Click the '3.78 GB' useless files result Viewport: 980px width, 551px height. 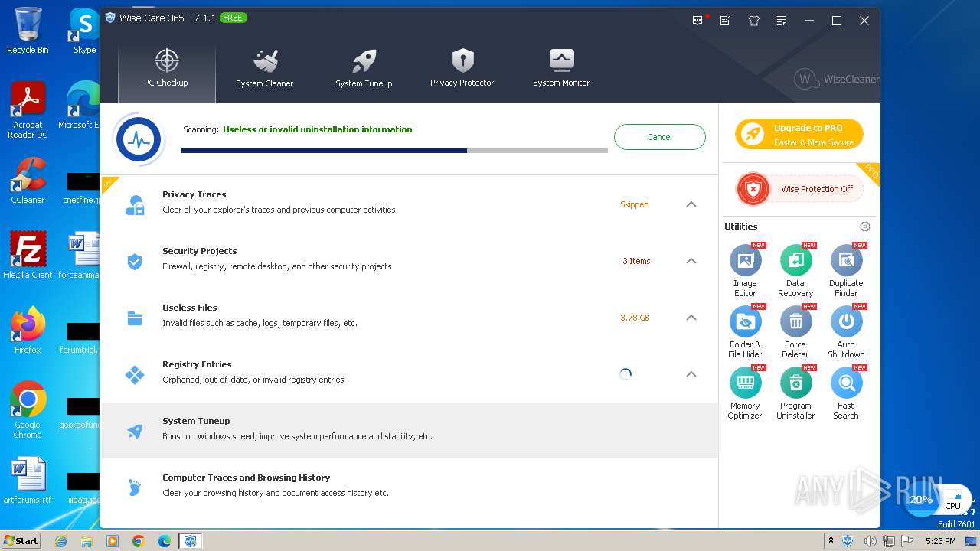(635, 318)
